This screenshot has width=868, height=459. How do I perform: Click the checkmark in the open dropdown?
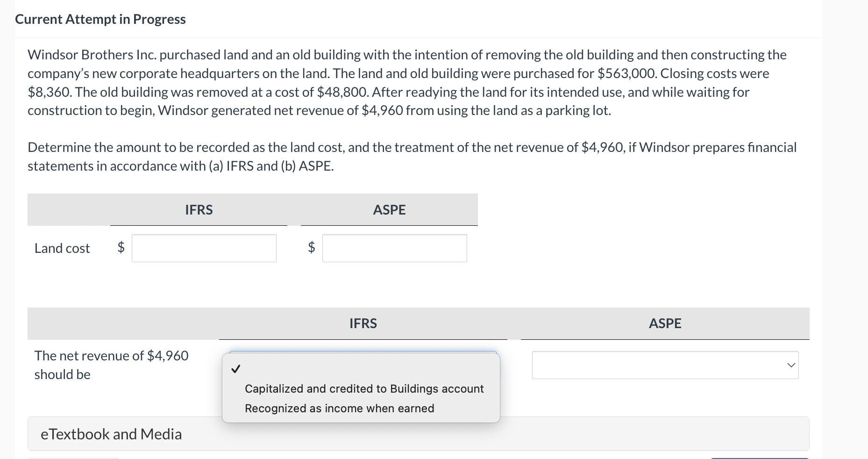236,369
